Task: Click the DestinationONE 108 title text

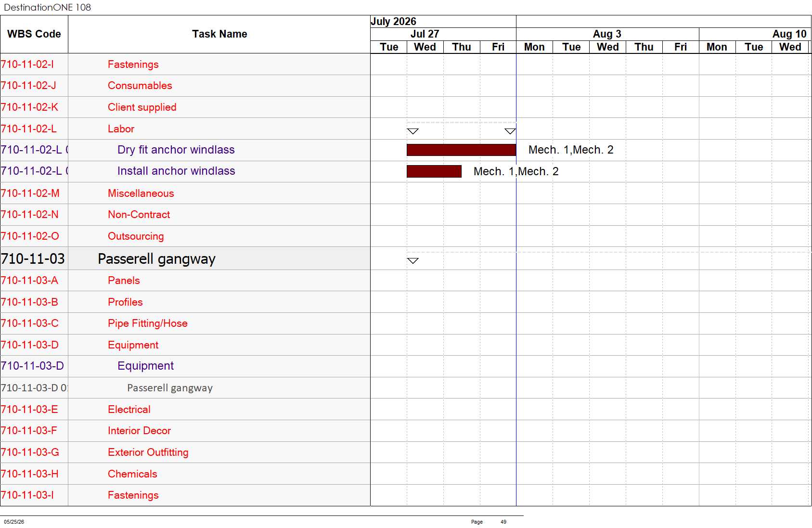Action: coord(47,7)
